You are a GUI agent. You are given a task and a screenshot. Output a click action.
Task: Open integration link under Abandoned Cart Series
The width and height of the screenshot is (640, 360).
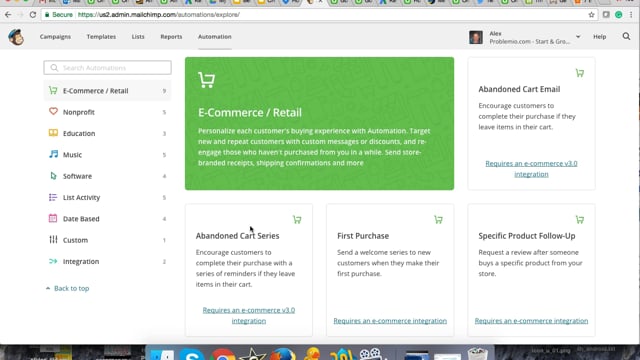pos(249,315)
